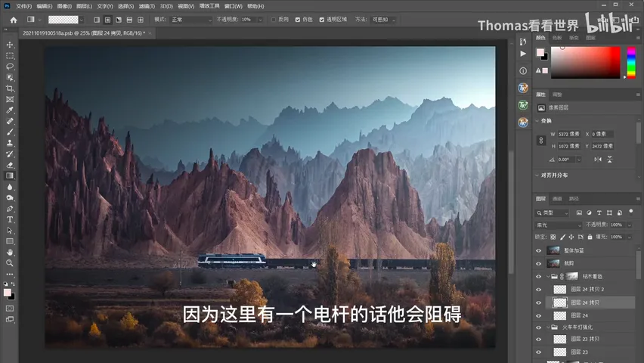This screenshot has height=363, width=644.
Task: Flip horizontal in Properties transform
Action: pyautogui.click(x=598, y=160)
